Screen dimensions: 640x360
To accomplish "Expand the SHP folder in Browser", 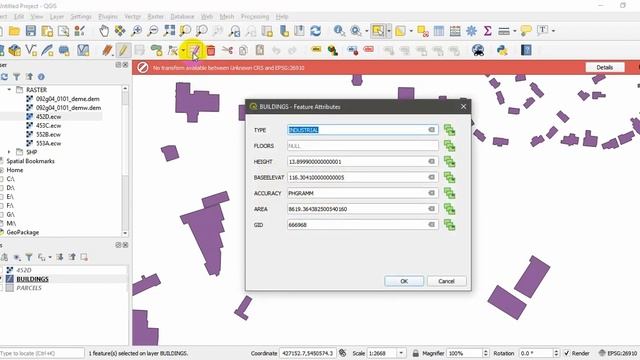I will (9, 152).
